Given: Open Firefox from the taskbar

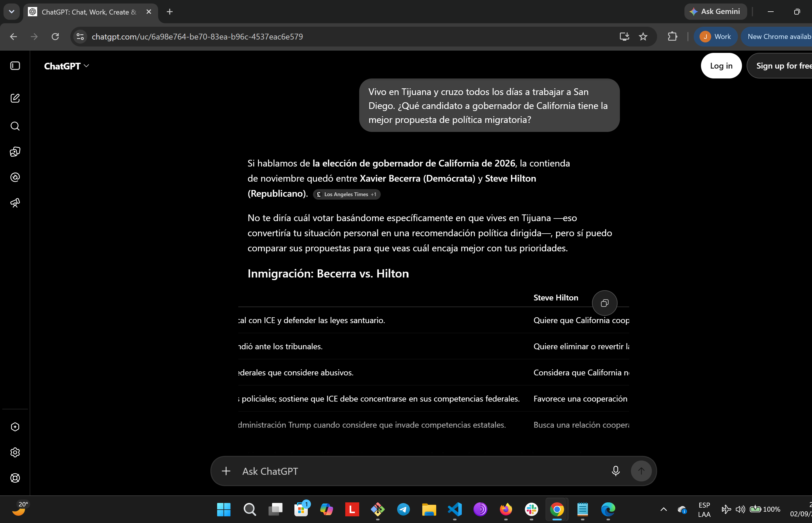Looking at the screenshot, I should (506, 509).
